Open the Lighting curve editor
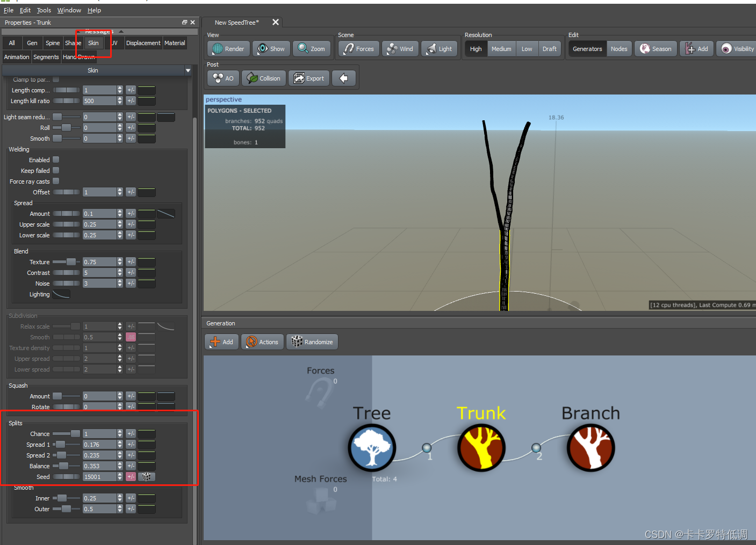This screenshot has width=756, height=545. click(61, 294)
